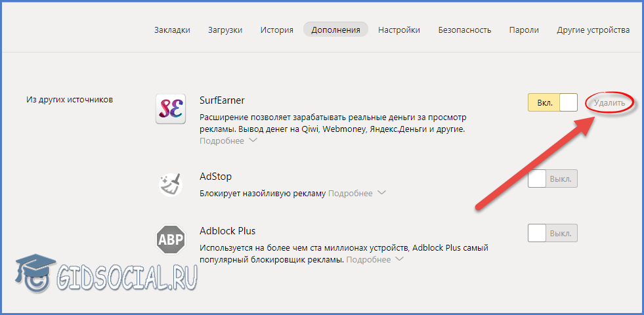Click SurfEarner description about earning money
The height and width of the screenshot is (315, 644).
click(x=333, y=123)
